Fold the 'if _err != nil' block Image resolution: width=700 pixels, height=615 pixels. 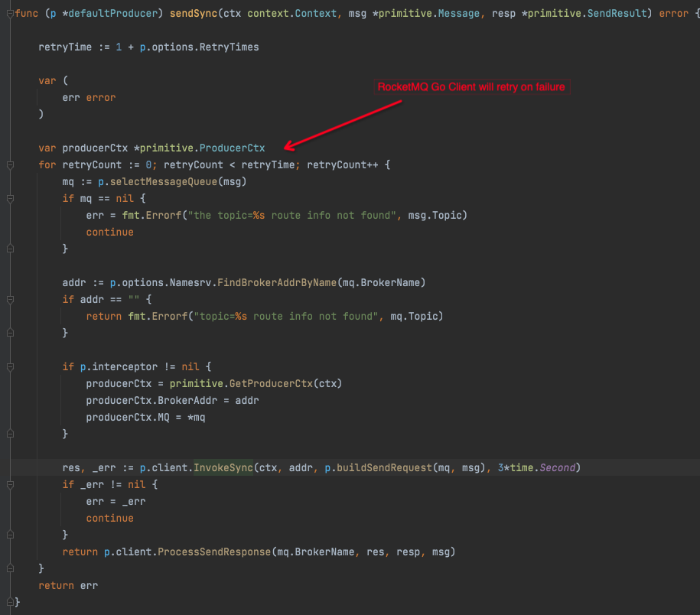pyautogui.click(x=10, y=485)
